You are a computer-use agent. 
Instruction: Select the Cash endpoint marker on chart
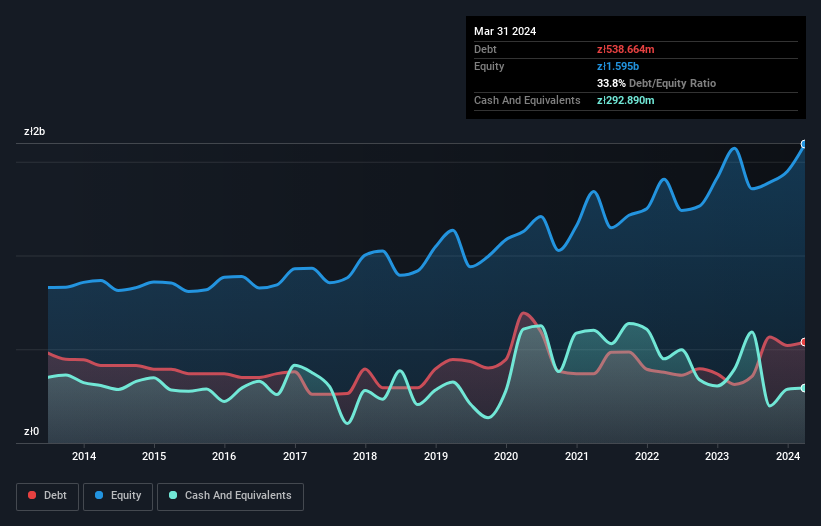(804, 388)
